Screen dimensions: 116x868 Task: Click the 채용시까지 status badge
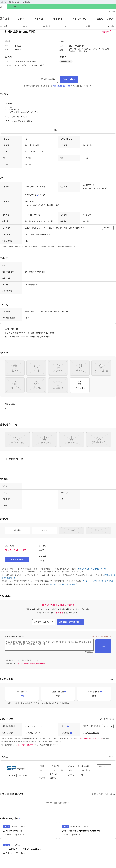point(106,32)
